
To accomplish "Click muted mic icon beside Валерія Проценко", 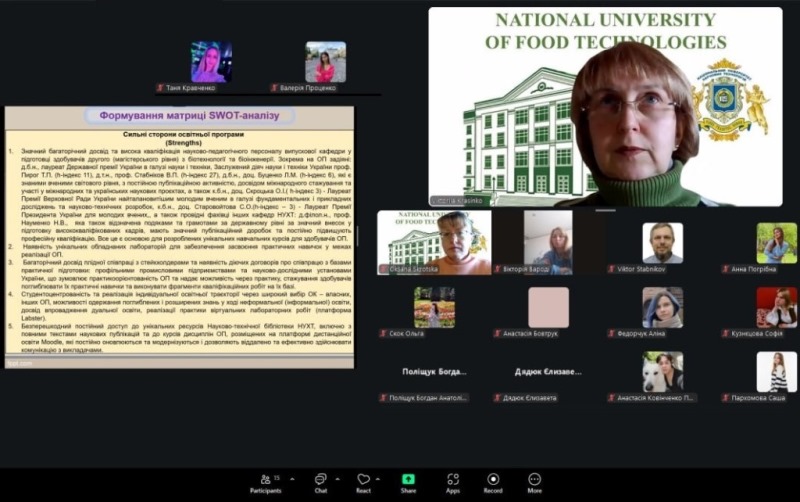I will pos(274,88).
